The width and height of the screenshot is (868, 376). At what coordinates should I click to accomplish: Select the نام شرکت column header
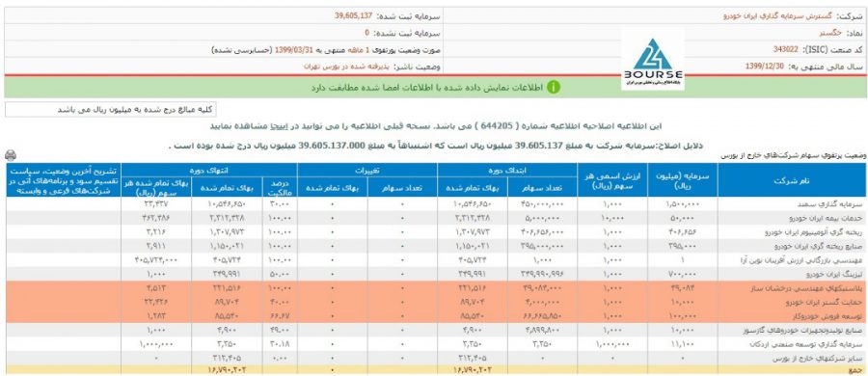(x=792, y=180)
